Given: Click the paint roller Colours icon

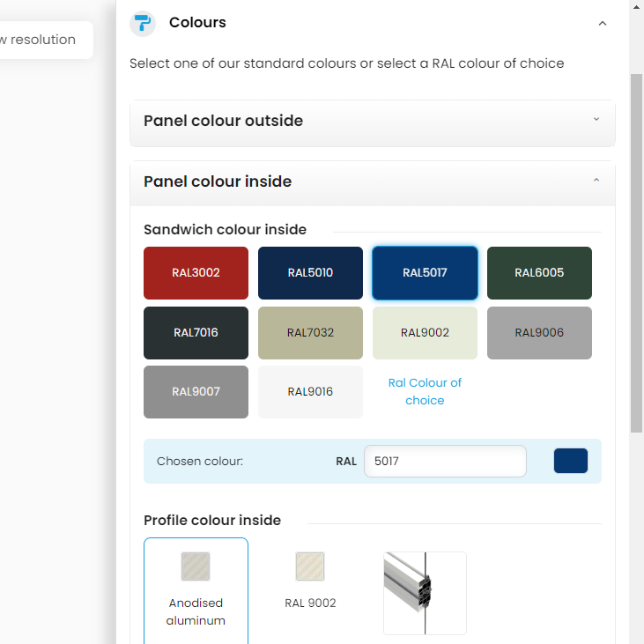Looking at the screenshot, I should (143, 24).
